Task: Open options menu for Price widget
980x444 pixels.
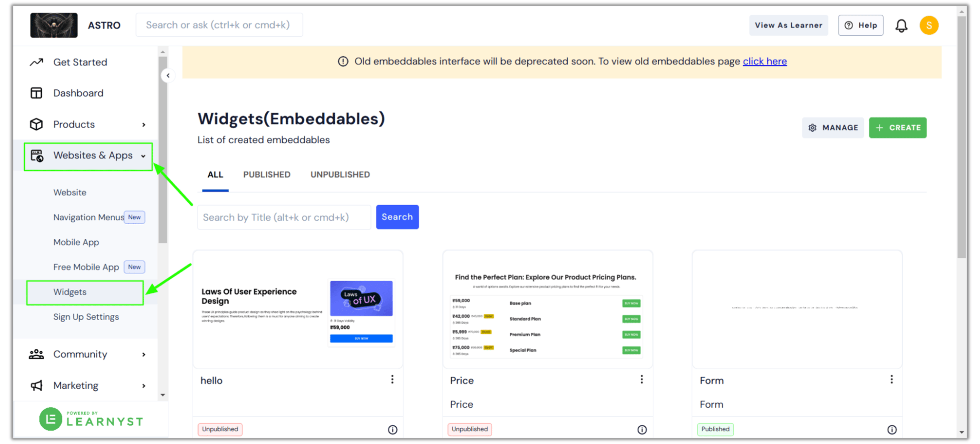Action: (642, 379)
